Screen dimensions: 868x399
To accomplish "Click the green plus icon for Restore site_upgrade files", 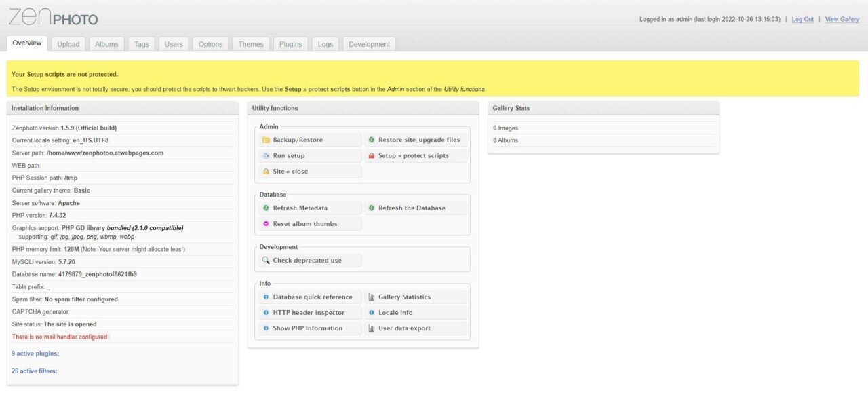I will [372, 140].
